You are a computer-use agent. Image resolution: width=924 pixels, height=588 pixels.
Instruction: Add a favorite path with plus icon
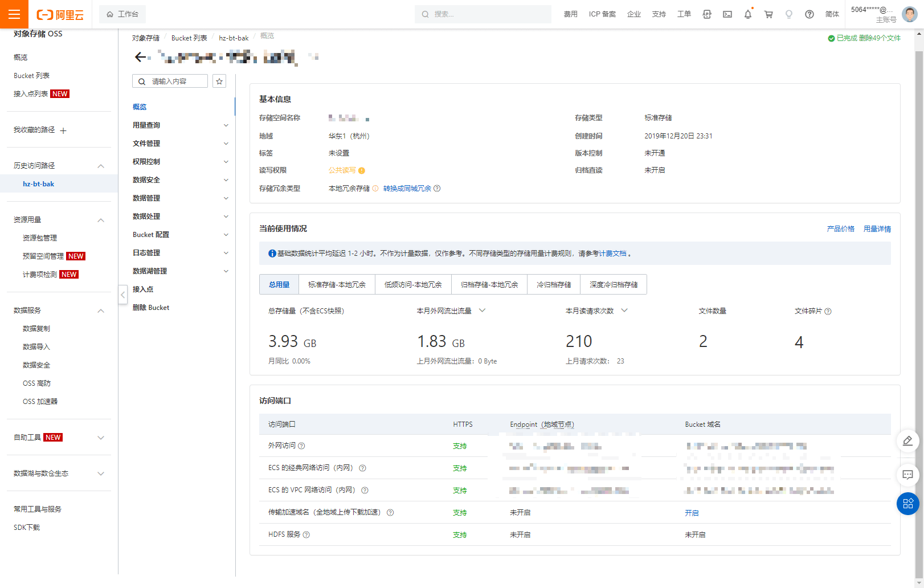coord(63,130)
